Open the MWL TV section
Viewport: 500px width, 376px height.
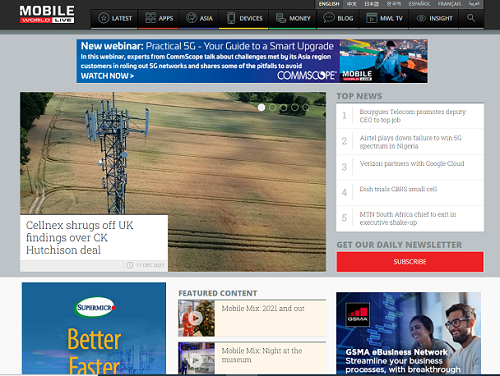[x=384, y=18]
